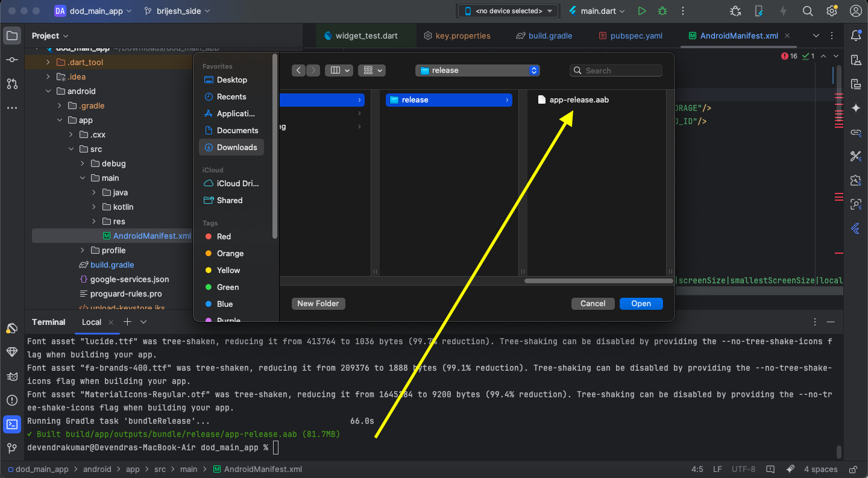Image resolution: width=868 pixels, height=478 pixels.
Task: Open IDE settings gear icon
Action: pos(832,11)
